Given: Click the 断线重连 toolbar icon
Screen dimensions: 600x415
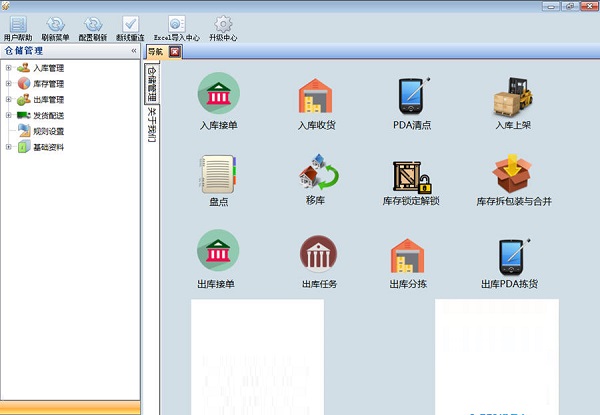Looking at the screenshot, I should point(130,24).
